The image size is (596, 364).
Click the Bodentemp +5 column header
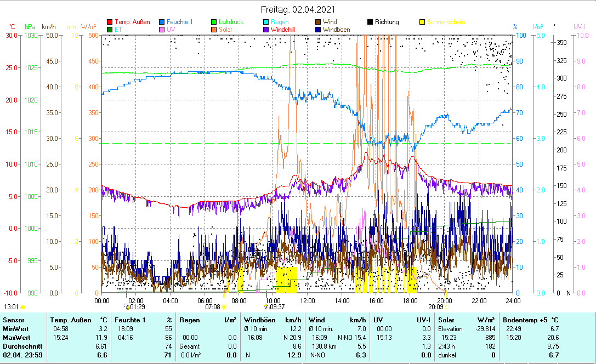pyautogui.click(x=529, y=320)
